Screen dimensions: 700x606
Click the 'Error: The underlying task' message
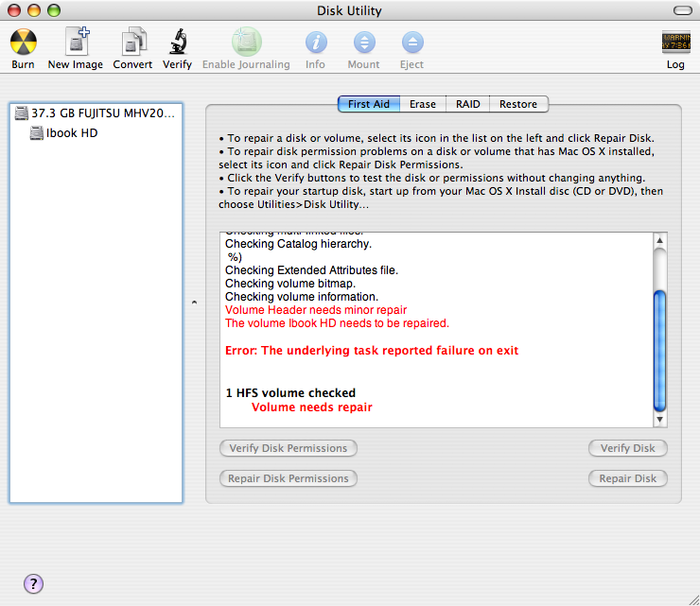pos(372,351)
